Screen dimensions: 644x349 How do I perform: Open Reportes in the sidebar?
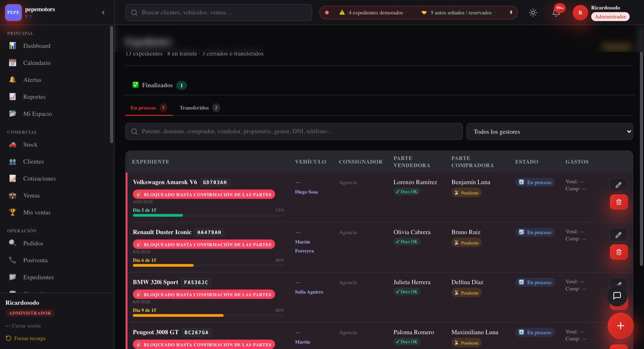(34, 97)
